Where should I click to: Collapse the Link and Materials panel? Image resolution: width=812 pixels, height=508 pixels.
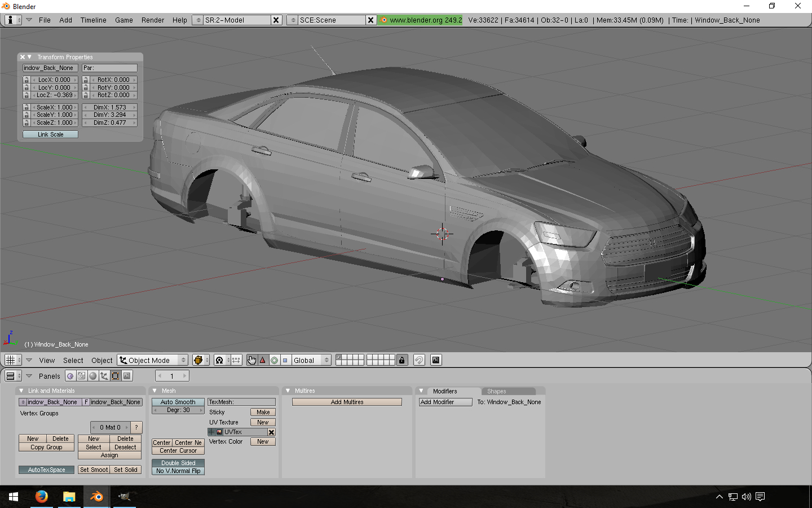(x=21, y=391)
